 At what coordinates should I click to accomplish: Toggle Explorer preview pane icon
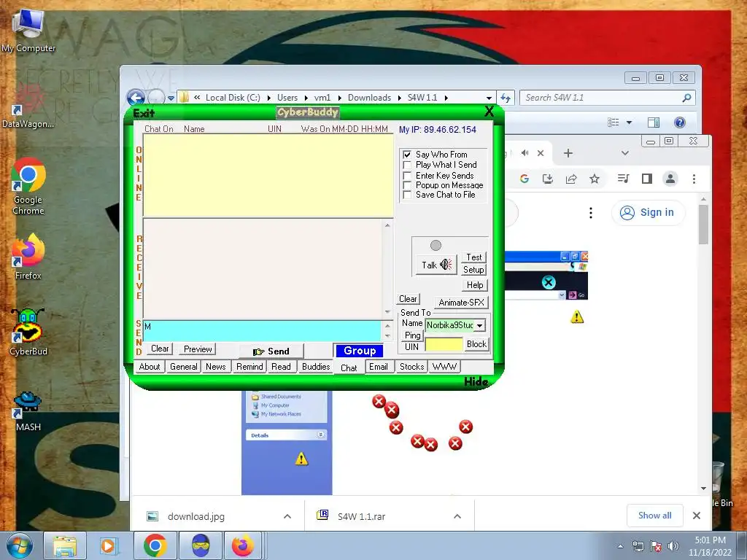[654, 122]
